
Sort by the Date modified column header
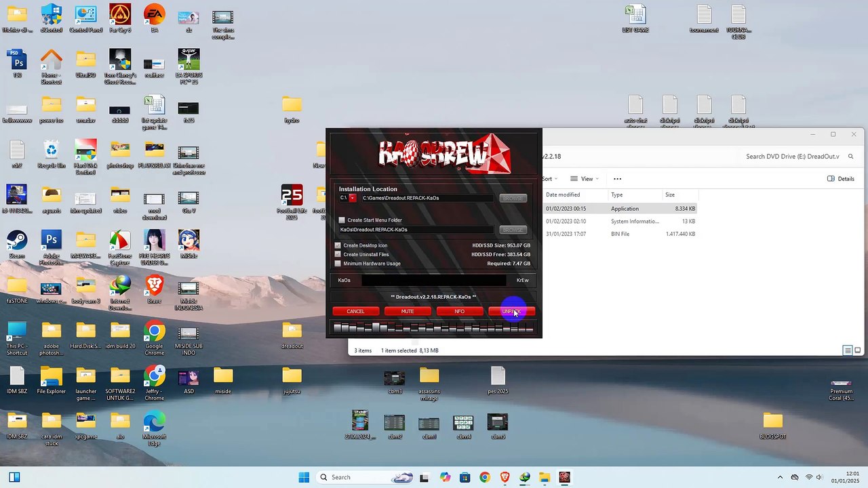[563, 195]
